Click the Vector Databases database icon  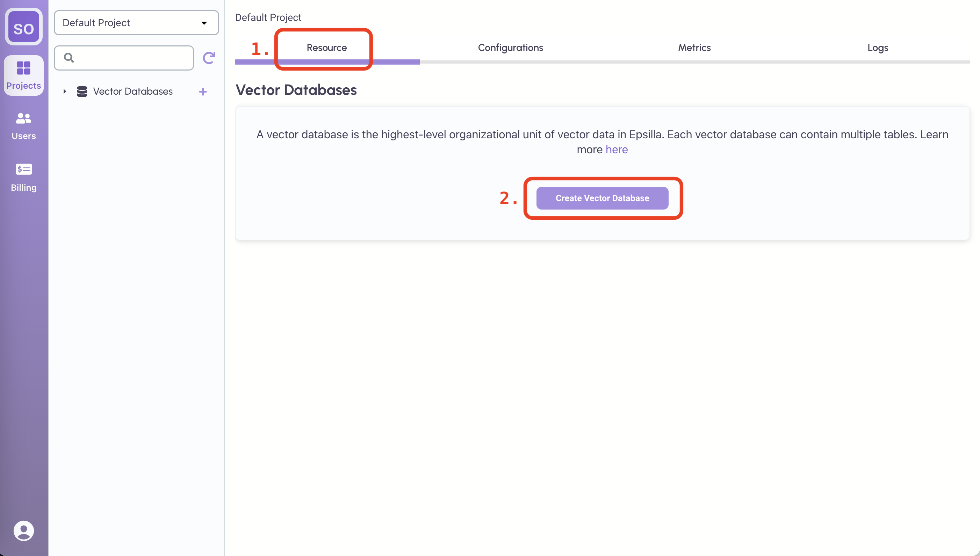pyautogui.click(x=82, y=92)
